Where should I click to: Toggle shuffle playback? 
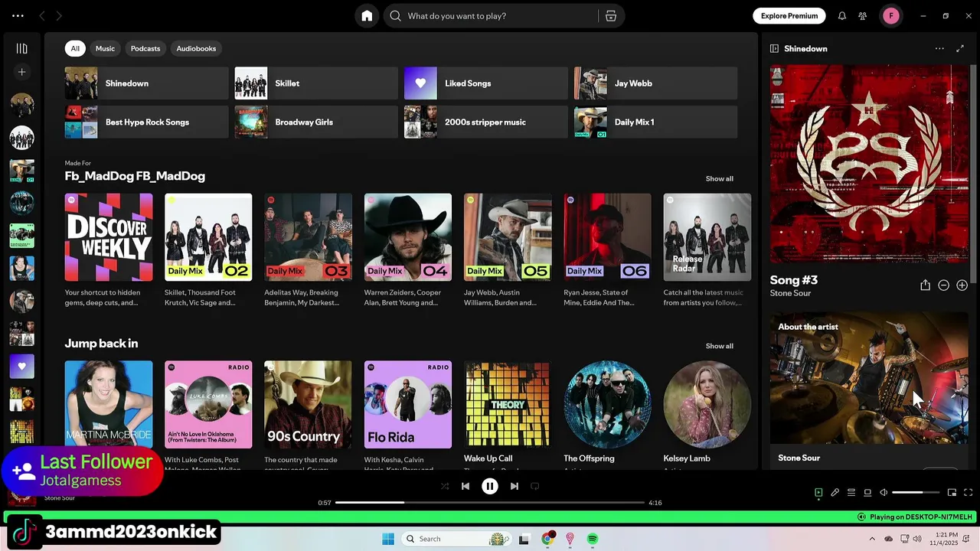445,486
